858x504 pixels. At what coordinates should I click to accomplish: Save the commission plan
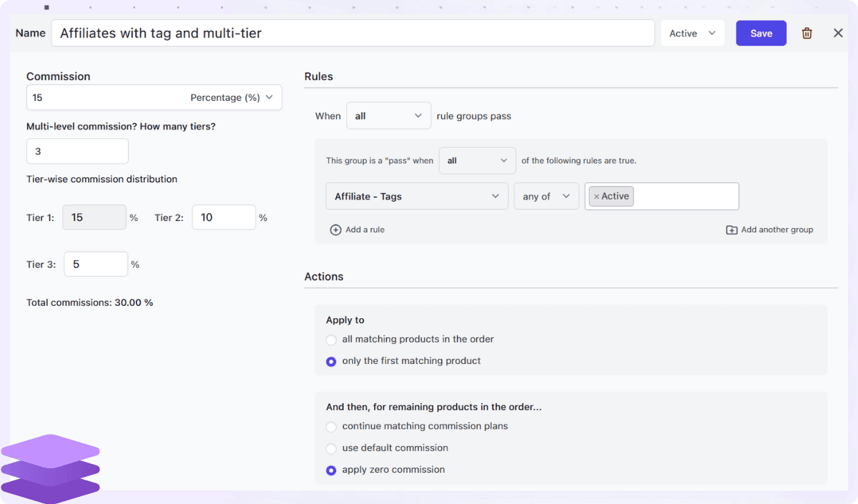(x=761, y=34)
